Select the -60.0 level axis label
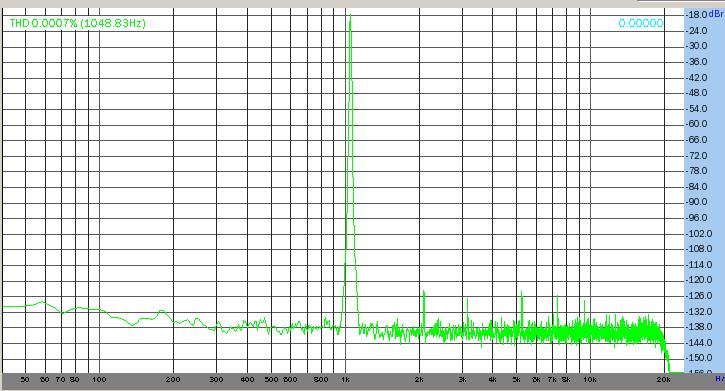The width and height of the screenshot is (725, 391). [696, 124]
